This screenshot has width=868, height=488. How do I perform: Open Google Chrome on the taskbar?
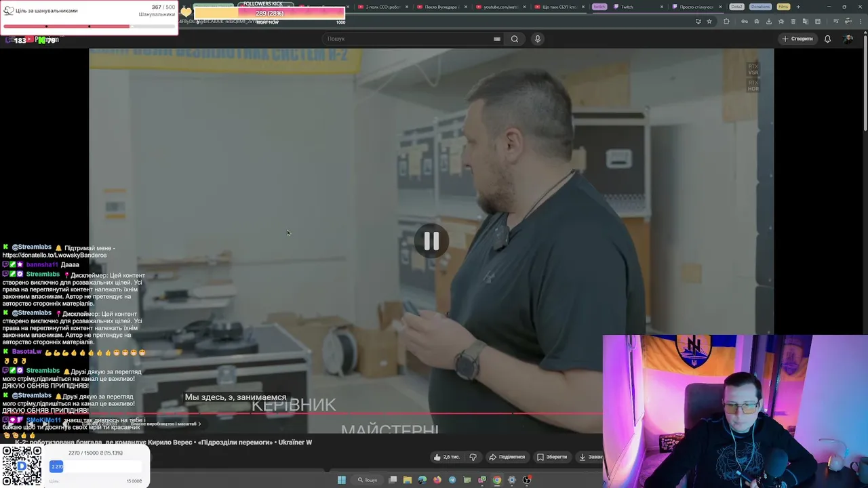[x=497, y=480]
